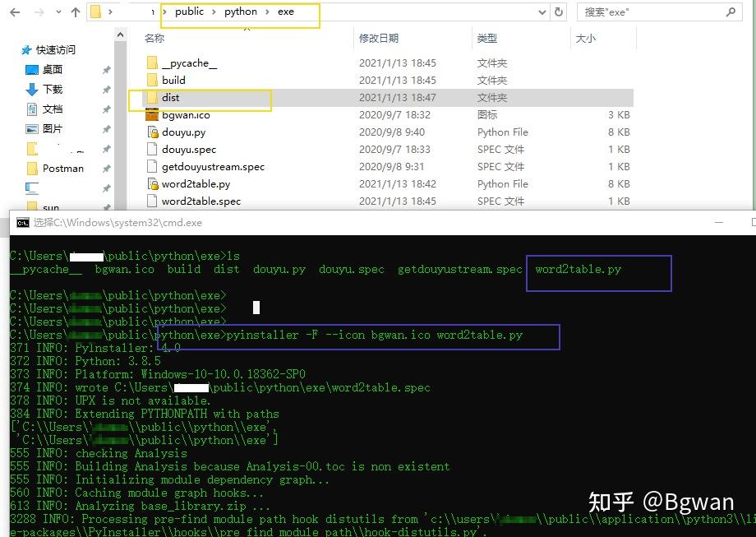Select the bgwan.ico file icon

152,115
